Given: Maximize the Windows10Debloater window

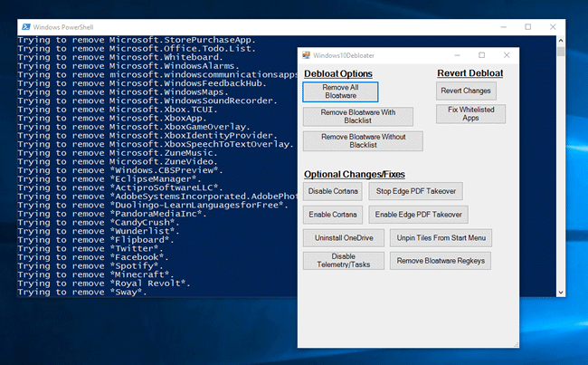Looking at the screenshot, I should (481, 55).
